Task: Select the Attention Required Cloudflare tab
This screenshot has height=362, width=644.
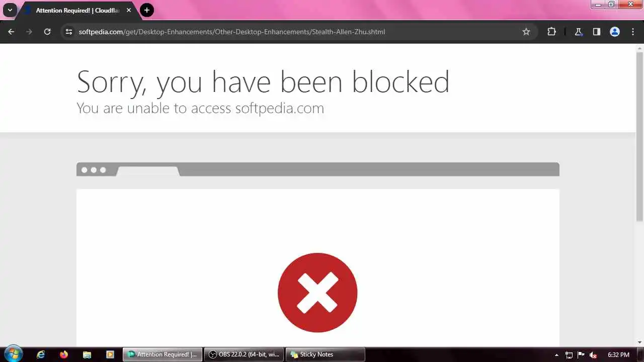Action: coord(75,11)
